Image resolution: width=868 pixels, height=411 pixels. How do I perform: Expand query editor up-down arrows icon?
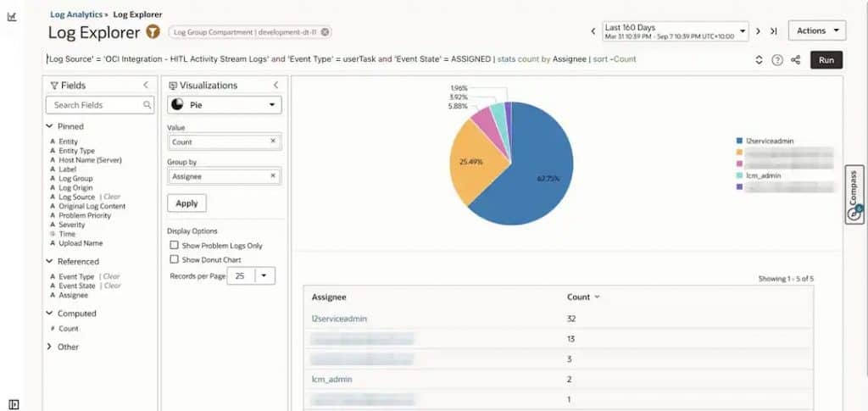[x=759, y=60]
